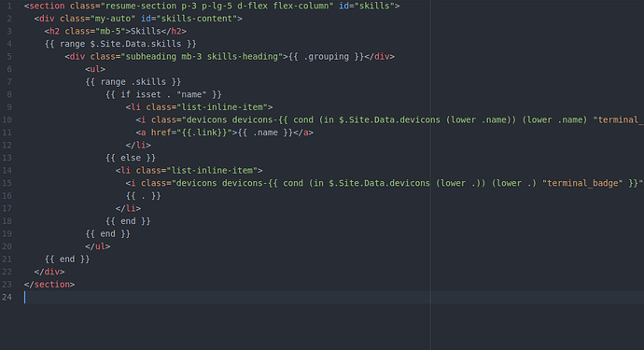Click line number 15 in gutter
Image resolution: width=644 pixels, height=350 pixels.
7,183
